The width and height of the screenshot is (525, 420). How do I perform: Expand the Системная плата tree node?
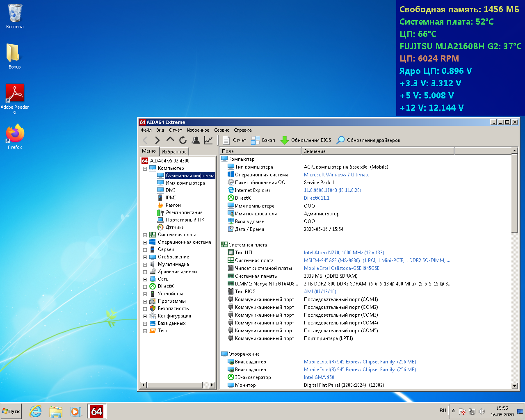coord(145,235)
